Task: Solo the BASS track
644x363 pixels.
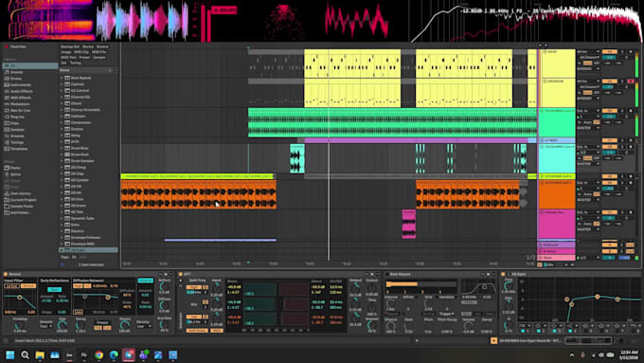Action: click(x=622, y=52)
